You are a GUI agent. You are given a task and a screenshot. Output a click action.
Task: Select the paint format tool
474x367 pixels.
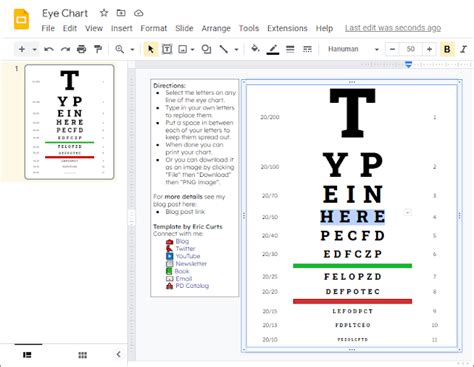(98, 49)
